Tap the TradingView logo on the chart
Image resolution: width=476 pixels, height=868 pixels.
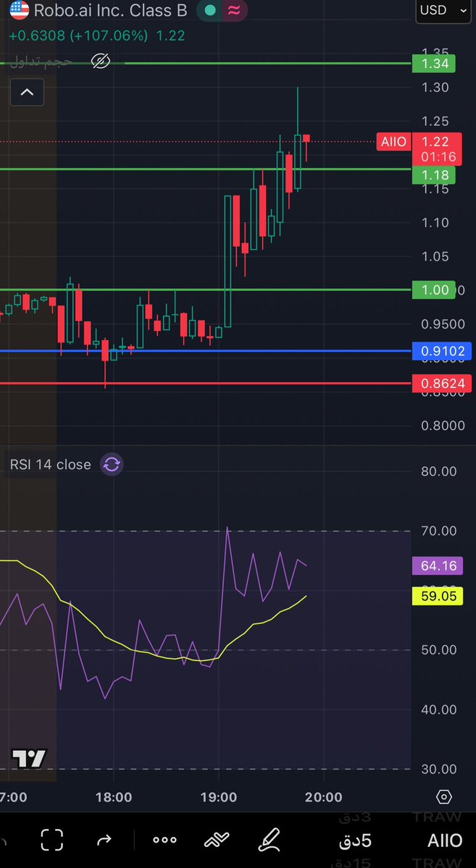click(x=30, y=759)
